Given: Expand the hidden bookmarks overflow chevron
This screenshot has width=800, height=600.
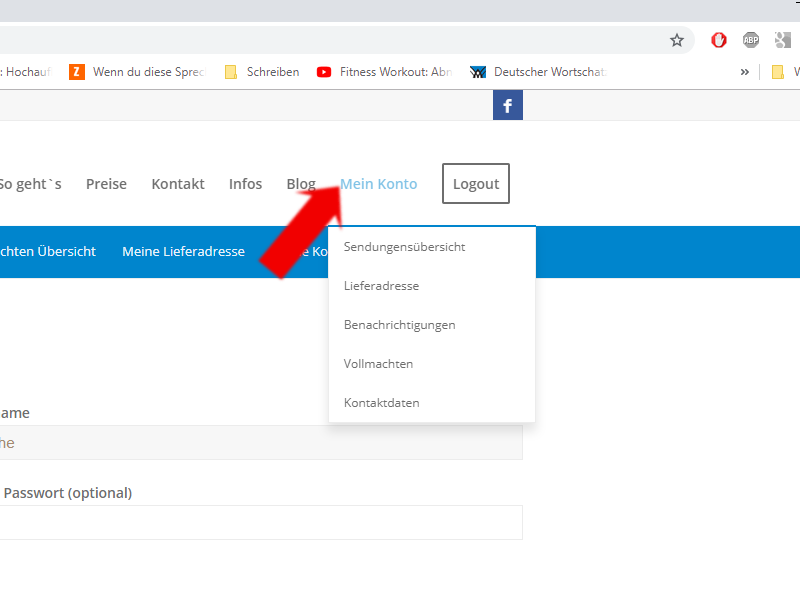Looking at the screenshot, I should click(x=744, y=72).
